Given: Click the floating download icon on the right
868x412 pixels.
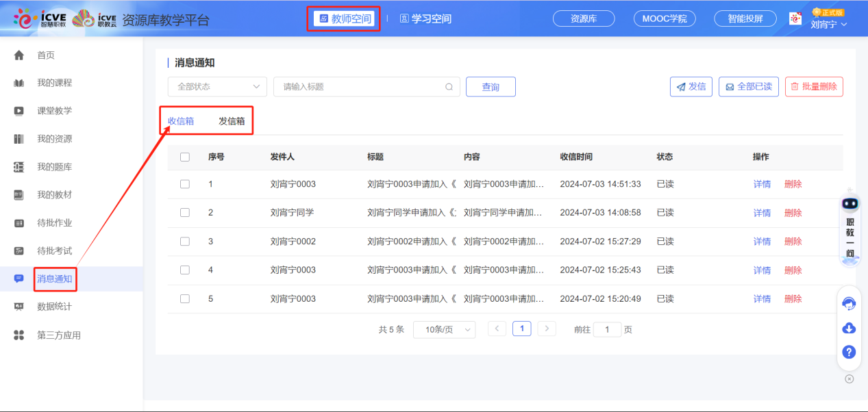Looking at the screenshot, I should click(849, 328).
